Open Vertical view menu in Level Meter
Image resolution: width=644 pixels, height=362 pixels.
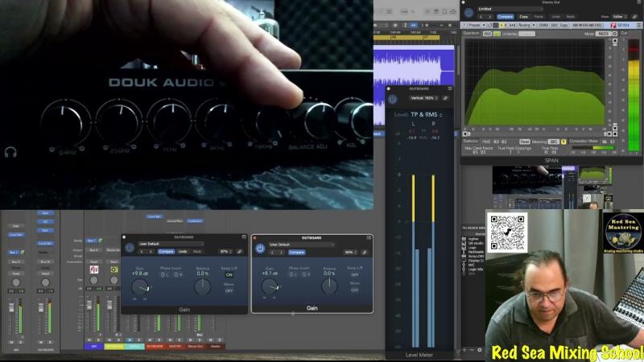pyautogui.click(x=423, y=98)
